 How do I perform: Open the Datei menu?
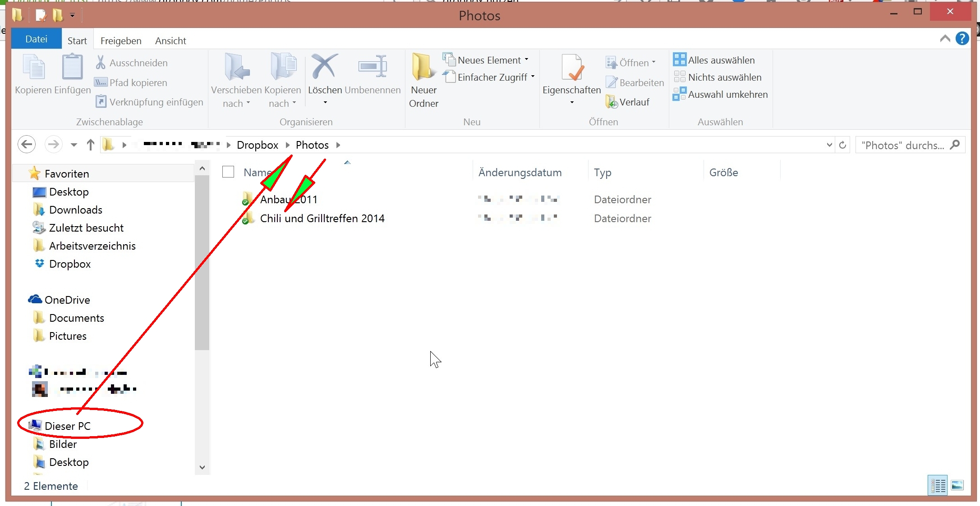click(36, 39)
